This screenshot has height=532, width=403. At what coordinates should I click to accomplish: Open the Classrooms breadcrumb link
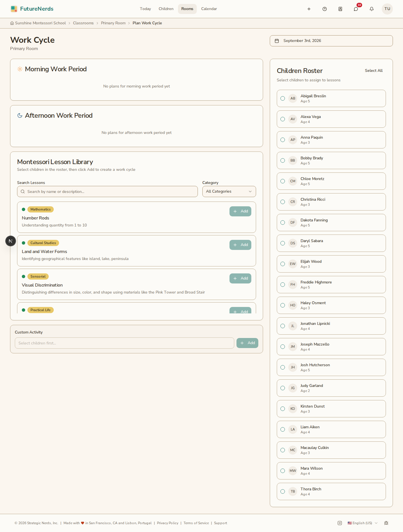coord(83,23)
